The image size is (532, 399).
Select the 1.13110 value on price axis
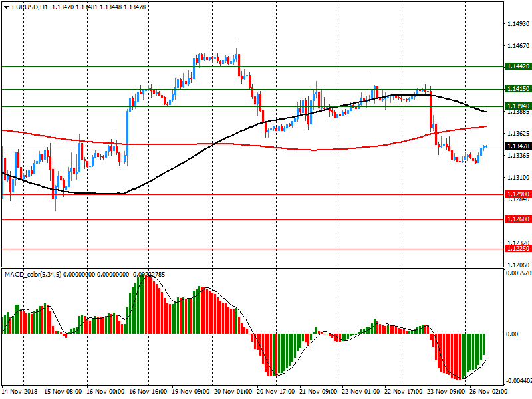517,178
